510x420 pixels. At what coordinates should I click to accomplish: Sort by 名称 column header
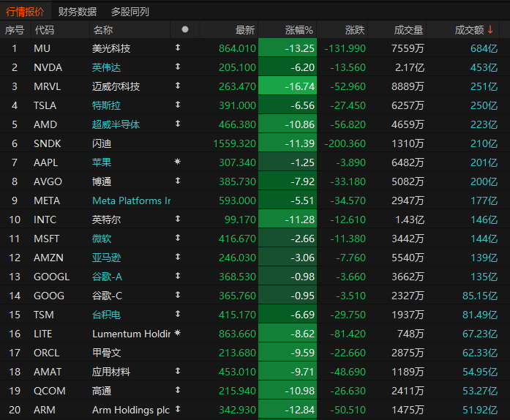coord(102,30)
